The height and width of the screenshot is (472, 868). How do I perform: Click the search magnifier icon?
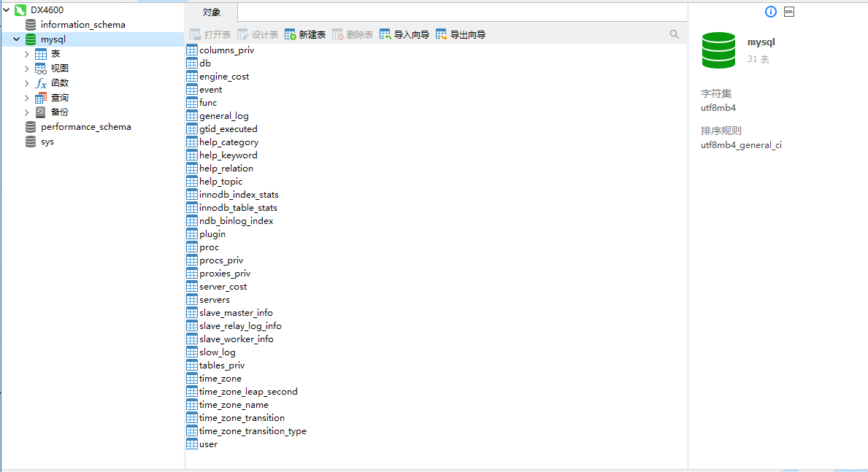point(675,34)
